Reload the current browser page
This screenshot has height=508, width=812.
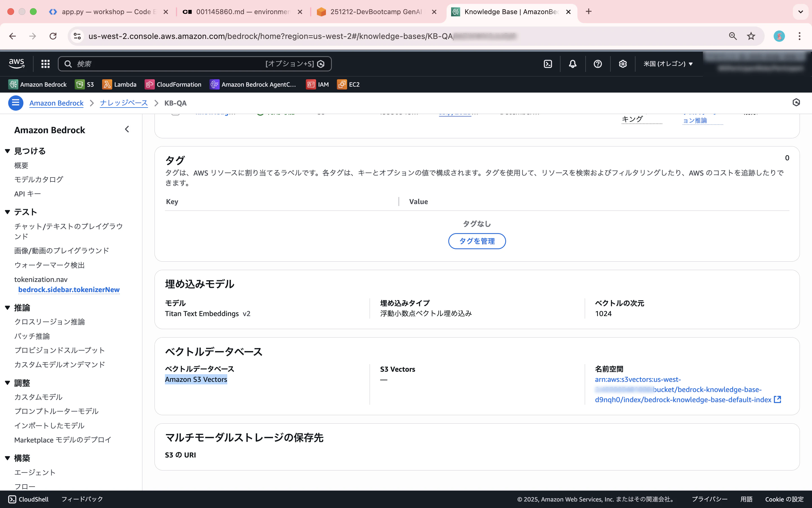(x=53, y=36)
